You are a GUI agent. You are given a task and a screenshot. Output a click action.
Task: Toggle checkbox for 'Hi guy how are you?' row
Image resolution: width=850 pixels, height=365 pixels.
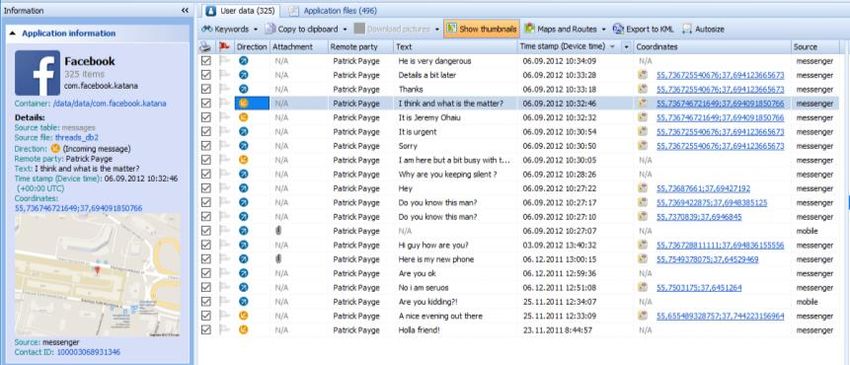(205, 245)
